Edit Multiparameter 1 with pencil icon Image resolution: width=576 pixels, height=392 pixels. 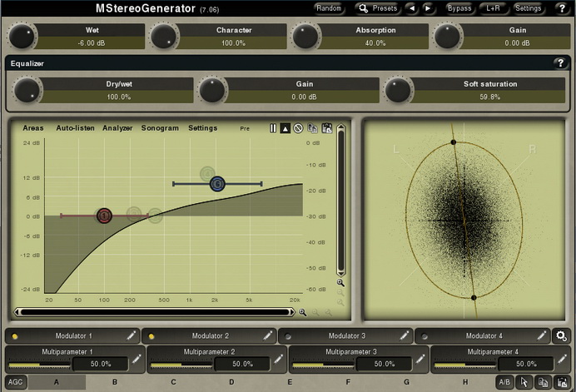[137, 359]
